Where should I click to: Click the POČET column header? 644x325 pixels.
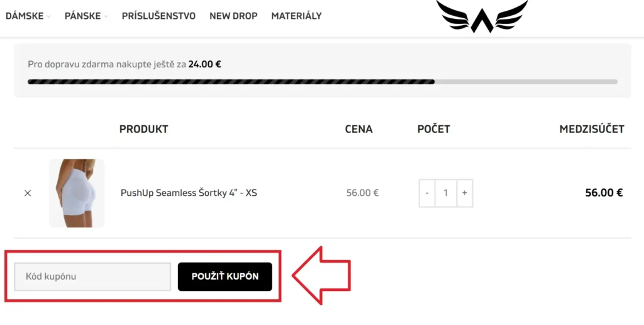(433, 129)
